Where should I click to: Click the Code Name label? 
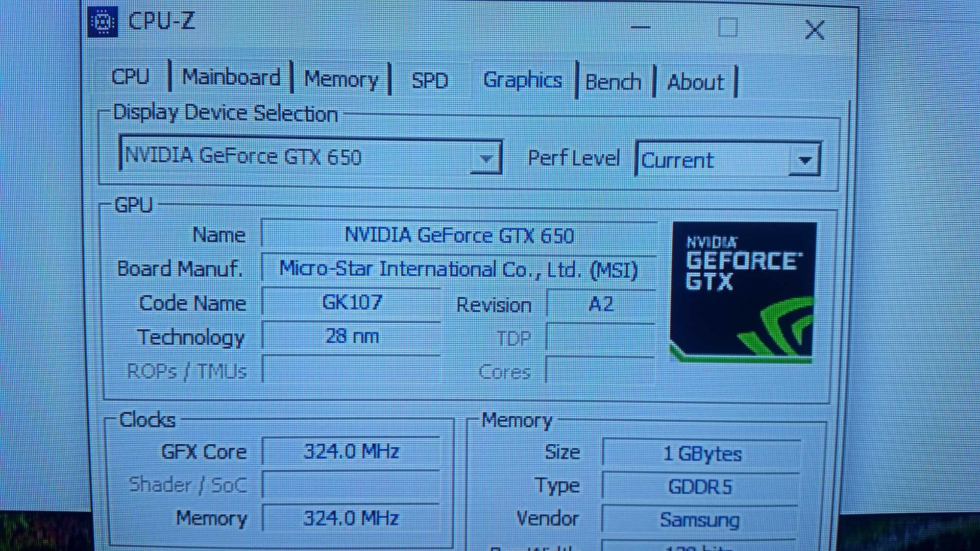point(193,303)
